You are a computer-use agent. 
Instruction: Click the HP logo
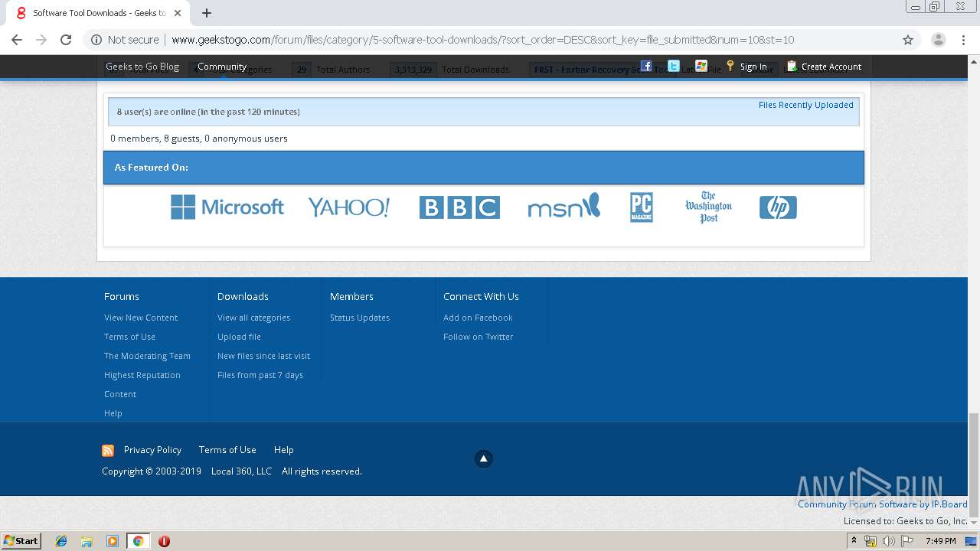pos(778,207)
